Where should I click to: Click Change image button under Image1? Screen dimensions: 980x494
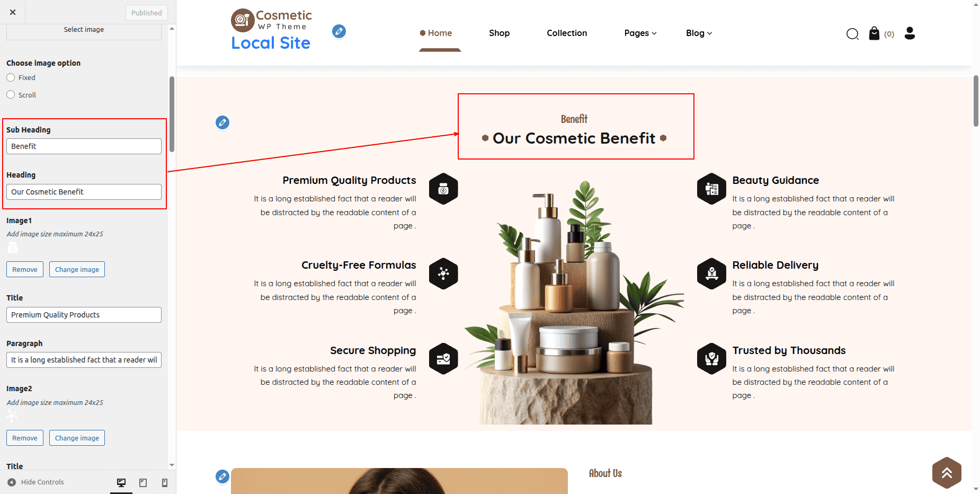(x=77, y=269)
